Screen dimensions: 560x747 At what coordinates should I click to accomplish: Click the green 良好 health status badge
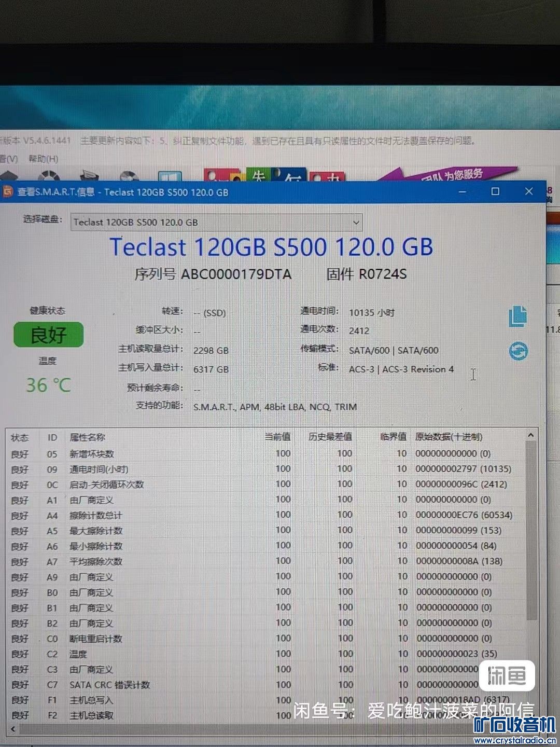click(x=48, y=335)
